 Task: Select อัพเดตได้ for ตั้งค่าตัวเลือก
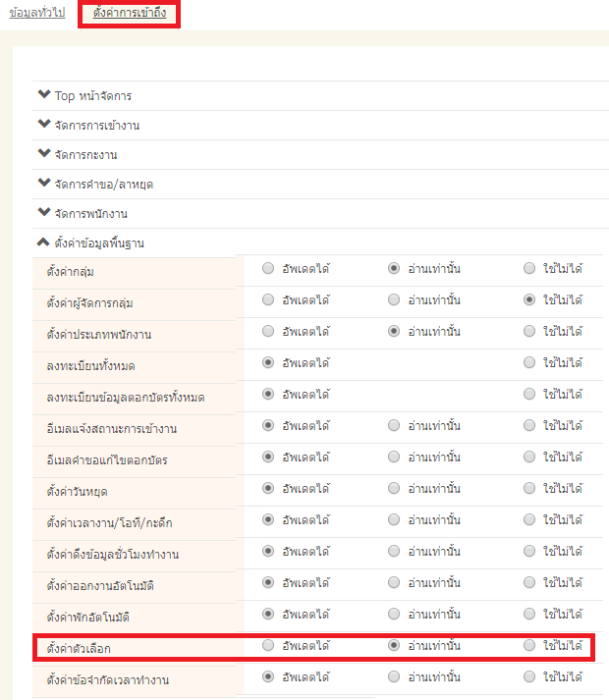pyautogui.click(x=268, y=645)
